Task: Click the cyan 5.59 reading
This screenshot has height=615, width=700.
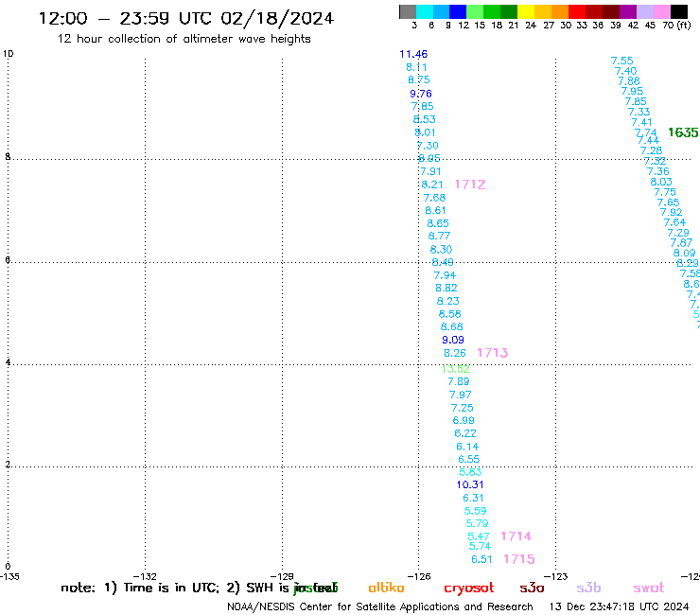Action: (476, 511)
